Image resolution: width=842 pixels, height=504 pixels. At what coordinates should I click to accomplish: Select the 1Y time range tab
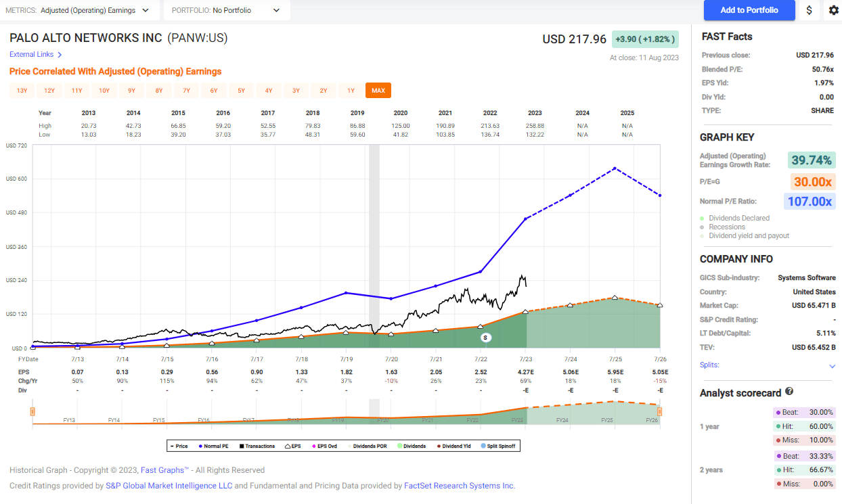pos(351,91)
